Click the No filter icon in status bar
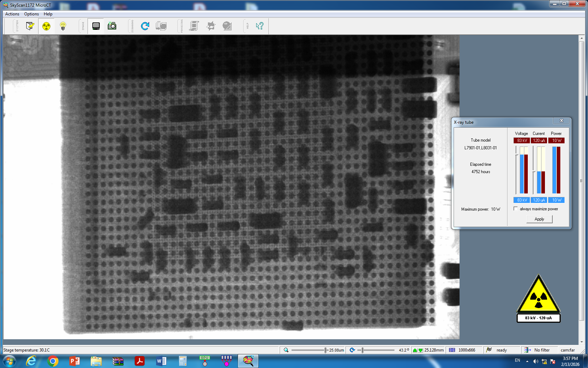The width and height of the screenshot is (588, 368). [527, 350]
